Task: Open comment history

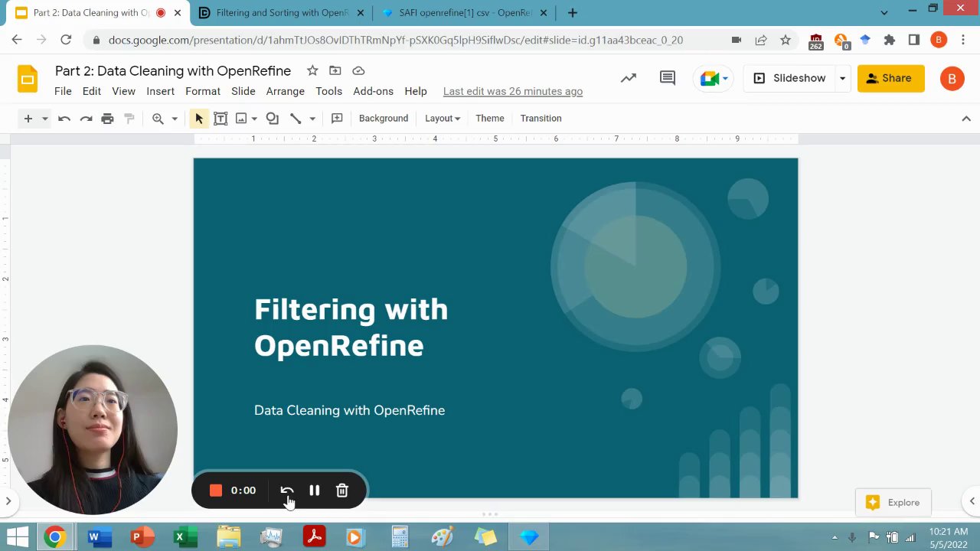Action: (x=668, y=78)
